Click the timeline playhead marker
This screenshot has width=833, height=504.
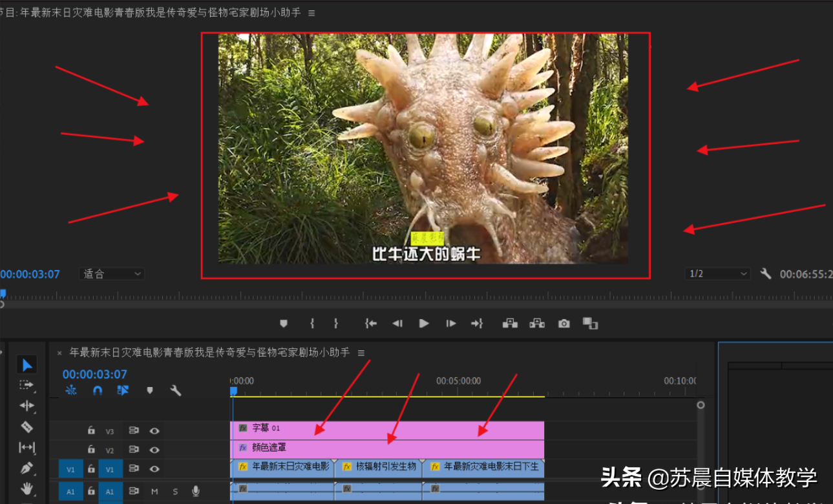[234, 391]
